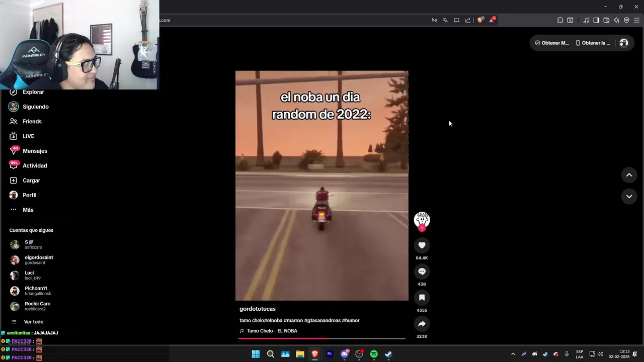Open Steam from the taskbar
Screen dimensions: 644x362
pyautogui.click(x=388, y=354)
